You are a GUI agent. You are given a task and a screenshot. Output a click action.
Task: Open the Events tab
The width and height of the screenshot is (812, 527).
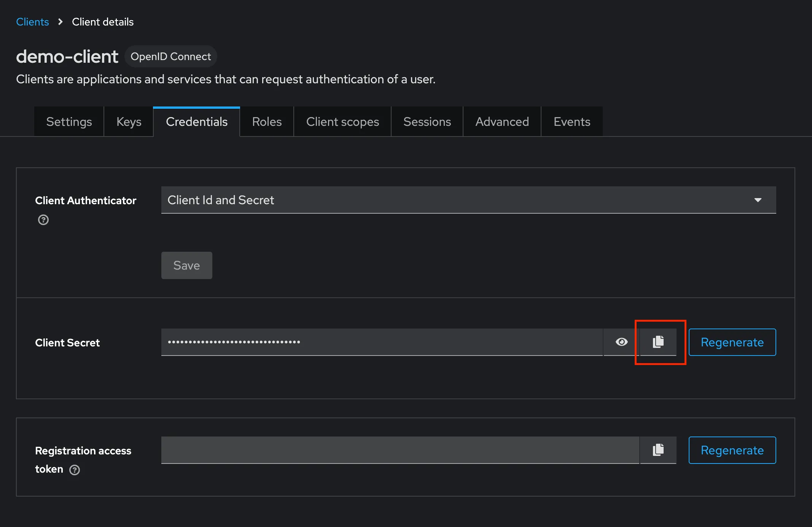click(x=572, y=121)
